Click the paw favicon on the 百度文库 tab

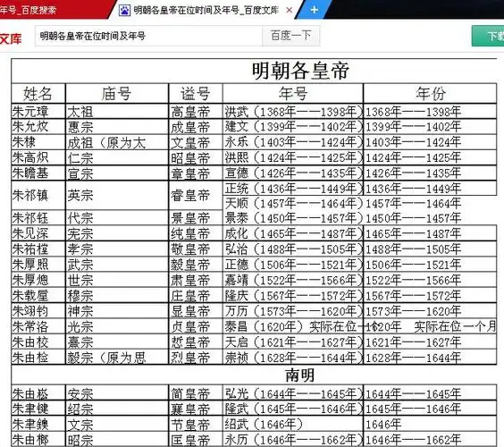point(124,11)
